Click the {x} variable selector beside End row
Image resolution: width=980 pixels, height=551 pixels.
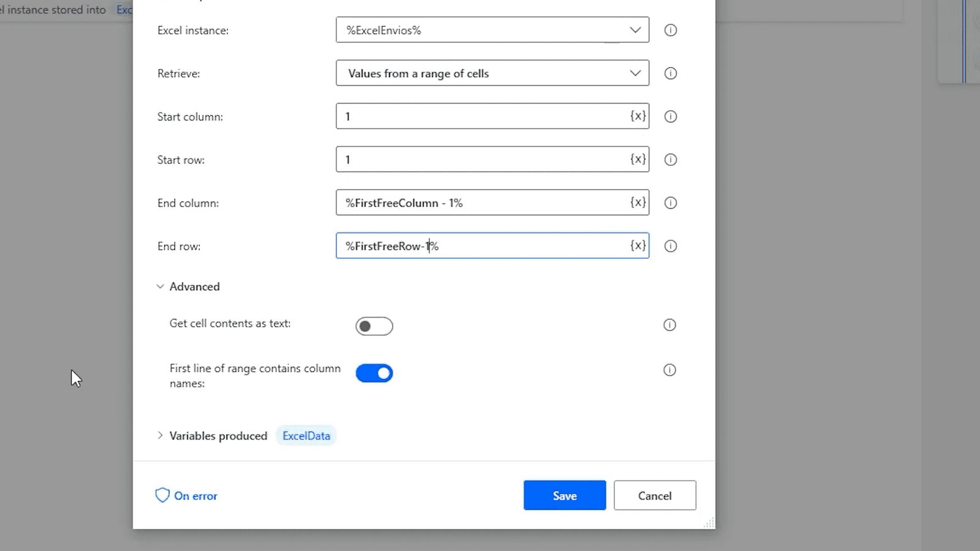[638, 246]
